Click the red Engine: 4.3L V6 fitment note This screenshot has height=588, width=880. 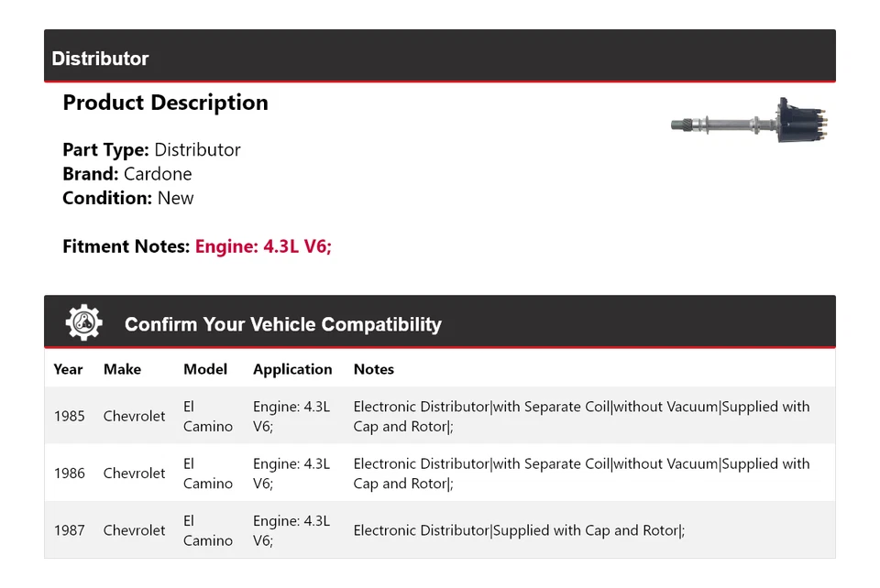(263, 246)
